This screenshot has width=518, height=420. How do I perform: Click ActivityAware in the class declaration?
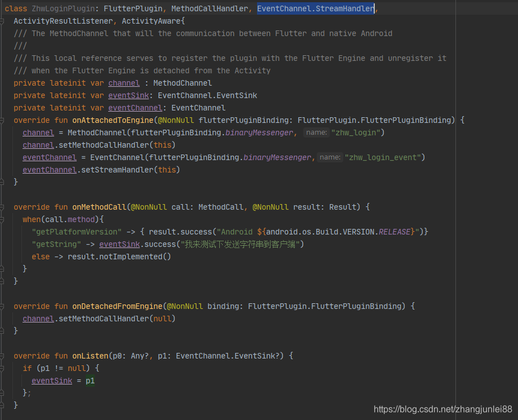151,21
